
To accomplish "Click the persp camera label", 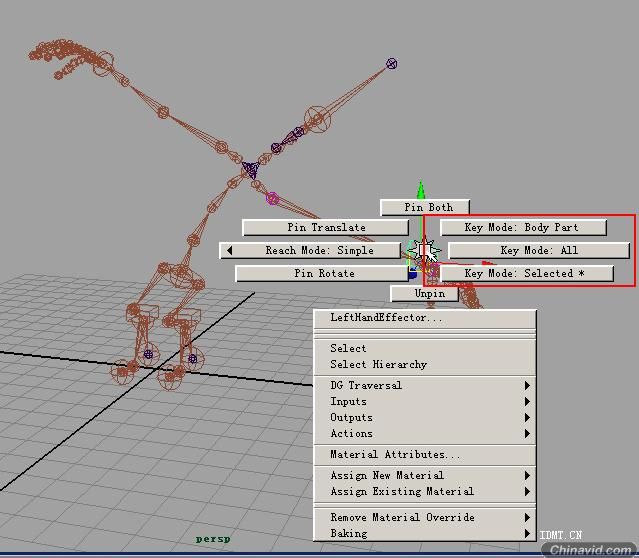I will click(x=213, y=539).
